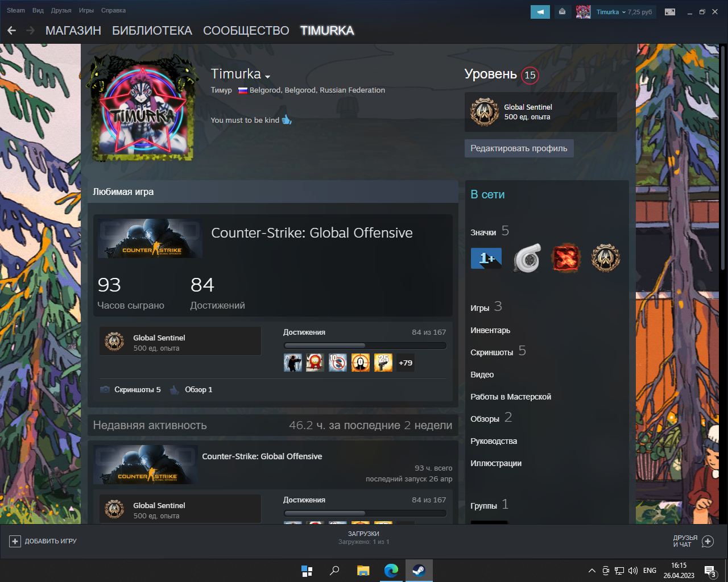
Task: Open the Вид menu
Action: click(38, 10)
